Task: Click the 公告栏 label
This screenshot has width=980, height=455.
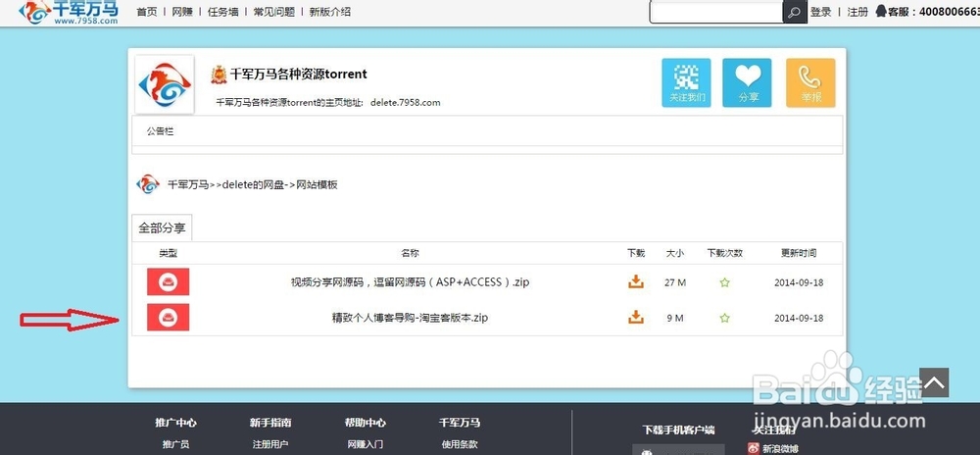Action: 160,131
